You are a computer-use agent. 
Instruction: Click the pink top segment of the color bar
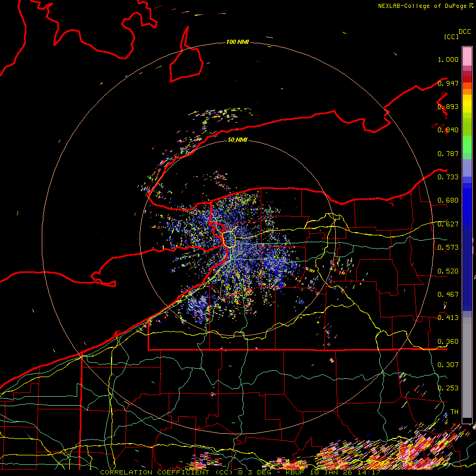pos(467,56)
